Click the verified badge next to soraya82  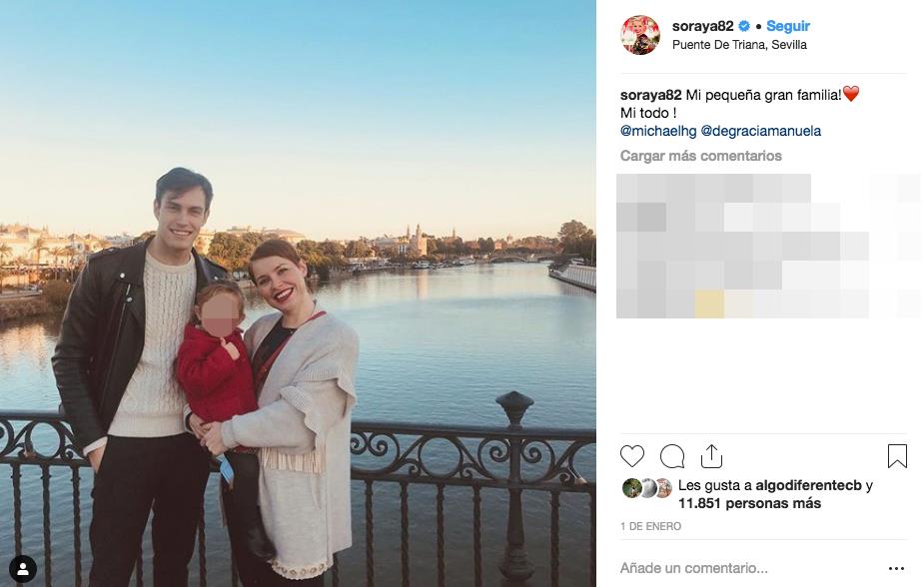tap(745, 27)
